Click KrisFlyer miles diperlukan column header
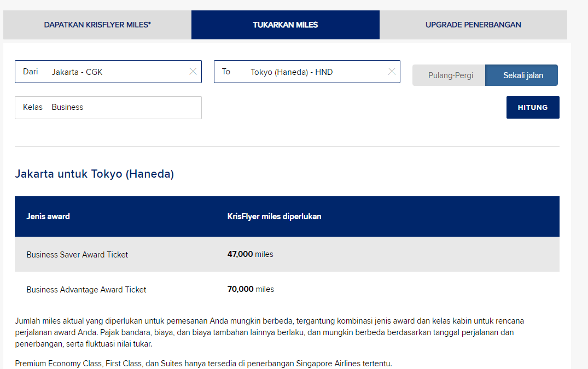The height and width of the screenshot is (369, 588). 274,216
